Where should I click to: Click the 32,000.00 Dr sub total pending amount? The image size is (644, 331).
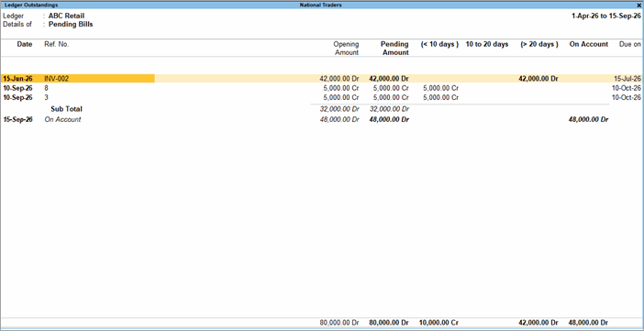(389, 109)
